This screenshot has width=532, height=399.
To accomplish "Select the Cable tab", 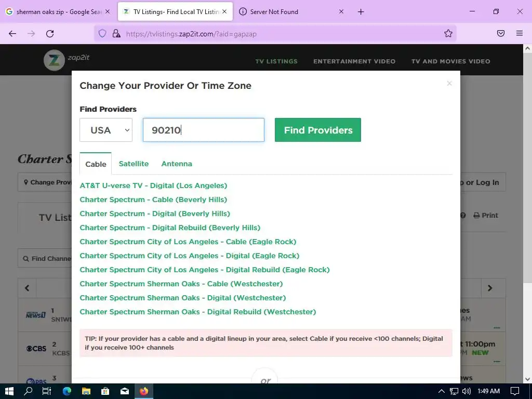I will coord(96,164).
